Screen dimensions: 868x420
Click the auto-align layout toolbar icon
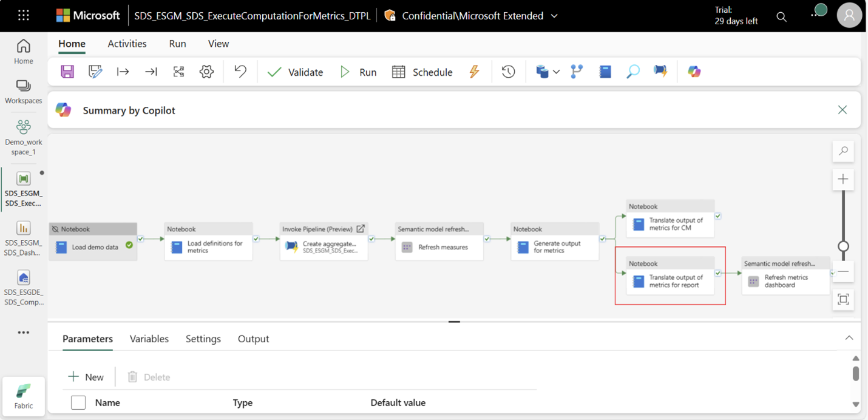click(x=178, y=72)
